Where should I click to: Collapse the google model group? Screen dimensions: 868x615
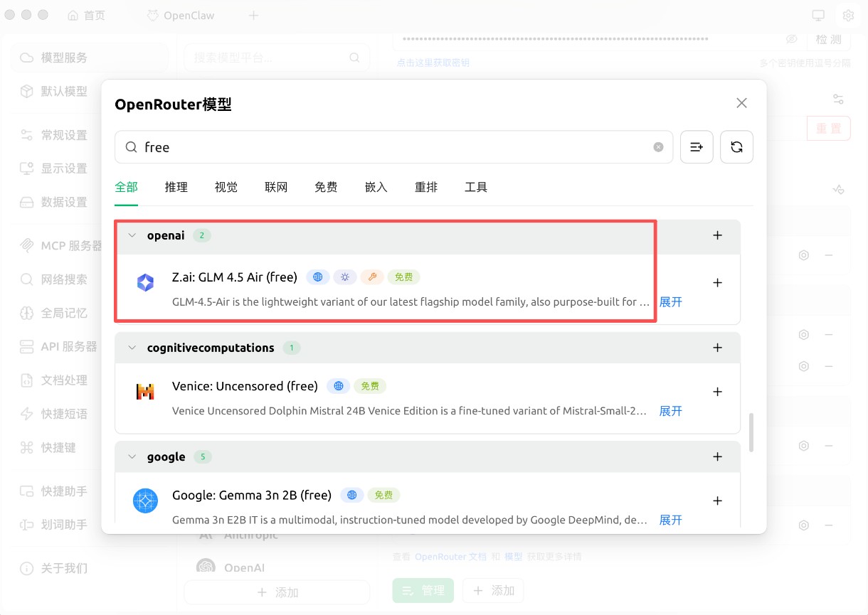pos(132,456)
